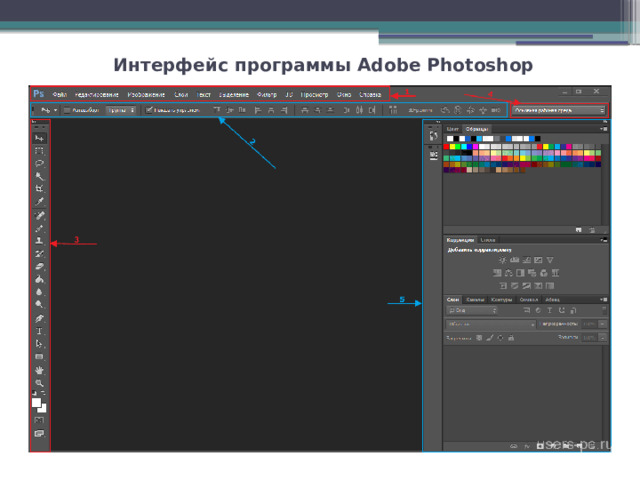The image size is (640, 480).
Task: Open the Группы auto-select dropdown
Action: point(121,110)
